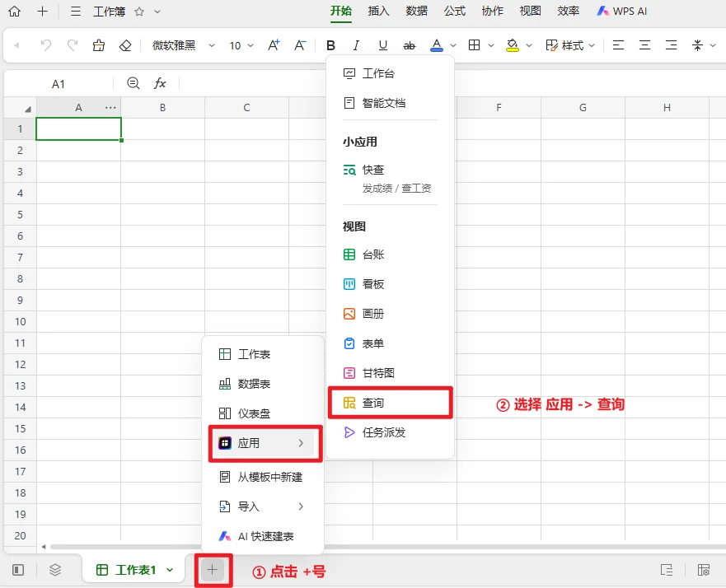Screen dimensions: 726x588
Task: Switch to the 插入 ribbon tab
Action: (378, 12)
